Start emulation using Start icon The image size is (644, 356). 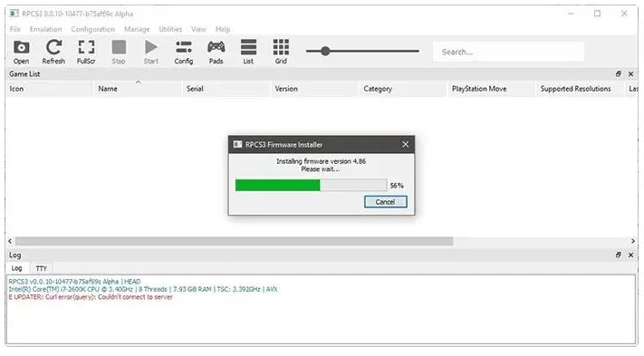150,52
